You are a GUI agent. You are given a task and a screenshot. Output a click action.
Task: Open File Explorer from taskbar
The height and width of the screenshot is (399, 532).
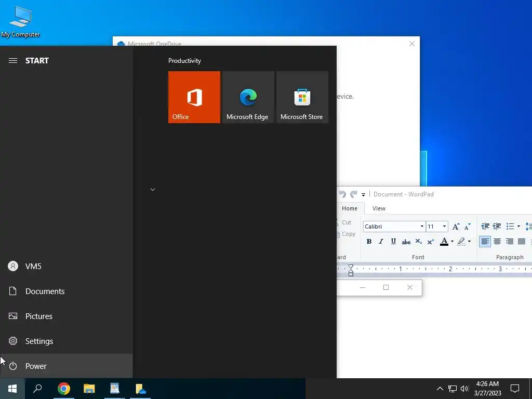pos(89,389)
